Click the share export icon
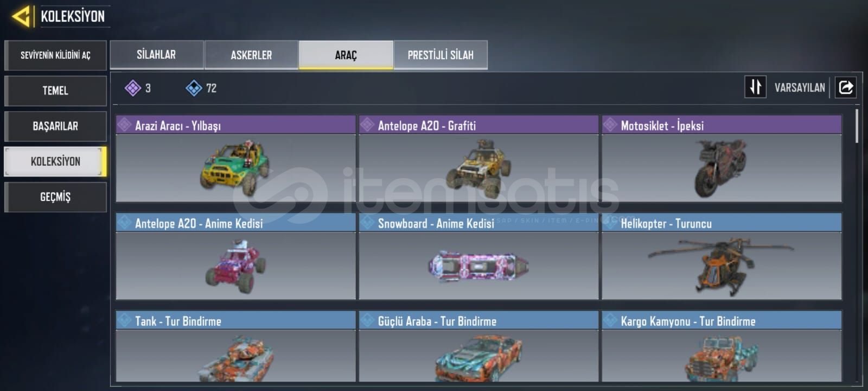 [846, 87]
